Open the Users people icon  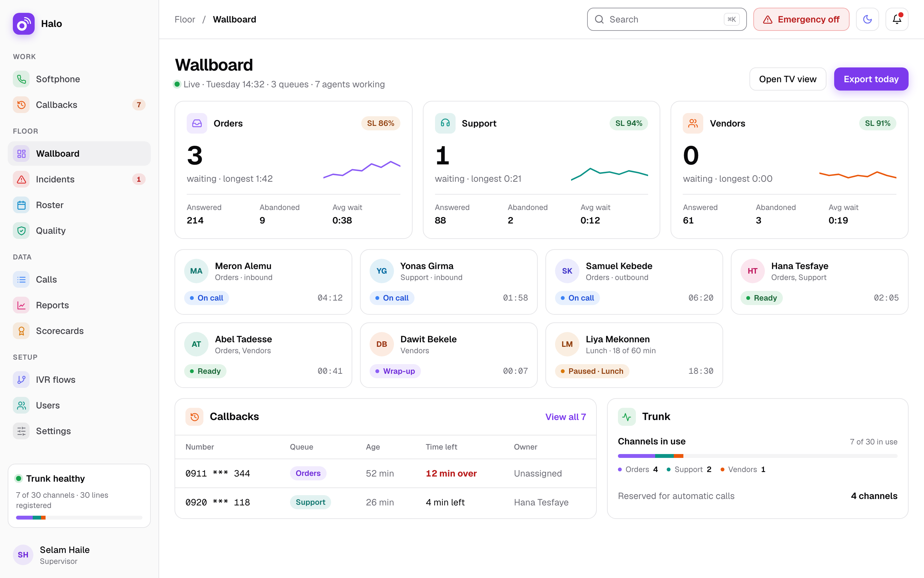pyautogui.click(x=21, y=405)
